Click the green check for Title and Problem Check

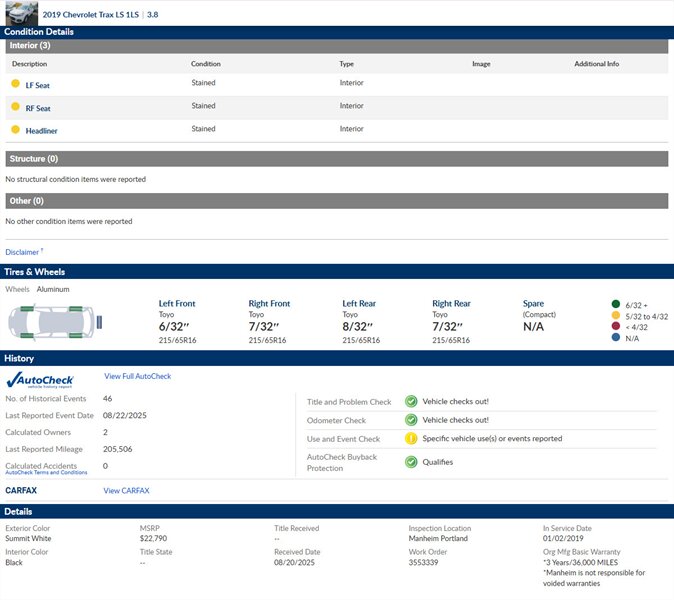[411, 401]
